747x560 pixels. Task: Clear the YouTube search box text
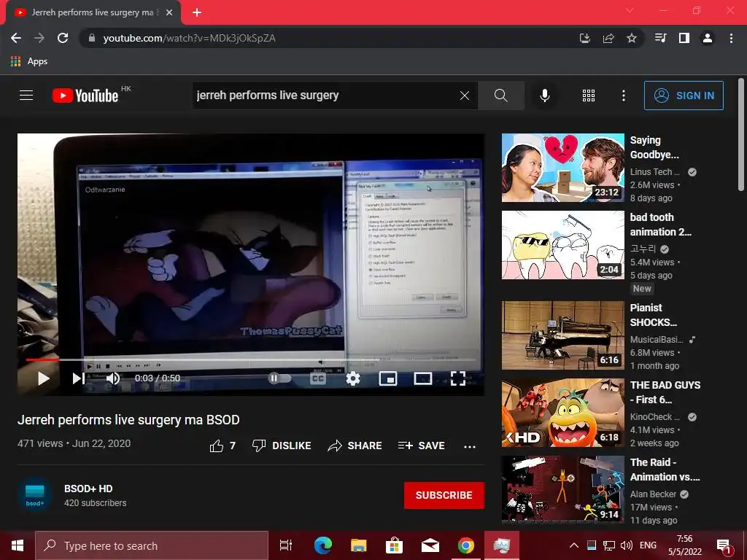tap(465, 96)
